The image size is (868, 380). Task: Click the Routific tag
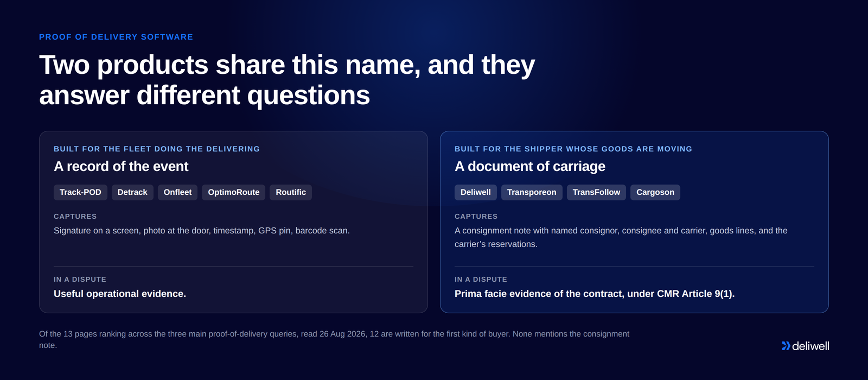(291, 192)
